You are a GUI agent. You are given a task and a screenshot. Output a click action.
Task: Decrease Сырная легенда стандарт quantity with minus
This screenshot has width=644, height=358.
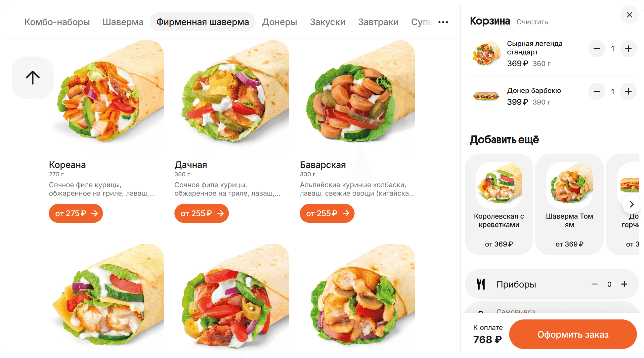pyautogui.click(x=597, y=49)
